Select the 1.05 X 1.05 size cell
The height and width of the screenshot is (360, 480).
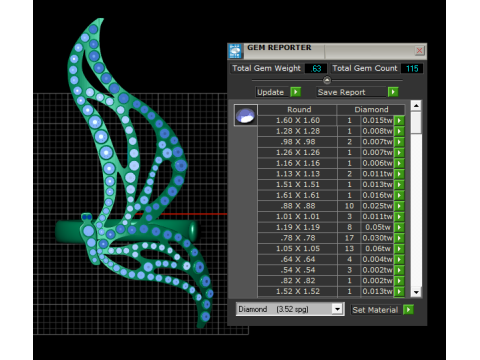297,248
